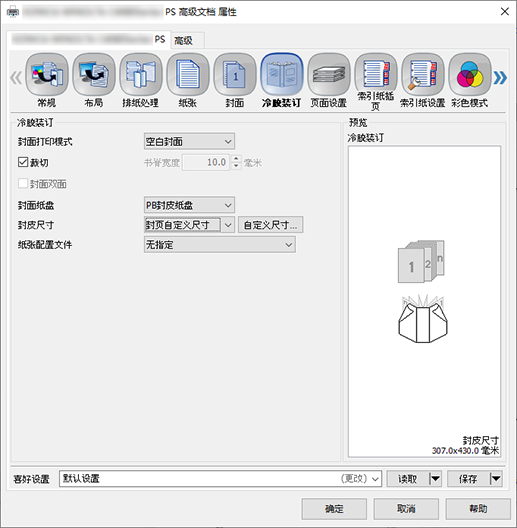This screenshot has height=528, width=517.
Task: Click the 书脊宽度 10.0 input field
Action: pyautogui.click(x=206, y=162)
